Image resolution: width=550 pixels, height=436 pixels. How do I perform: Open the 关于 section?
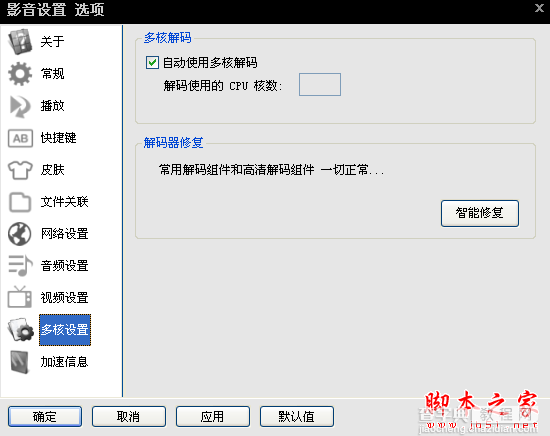tap(52, 42)
